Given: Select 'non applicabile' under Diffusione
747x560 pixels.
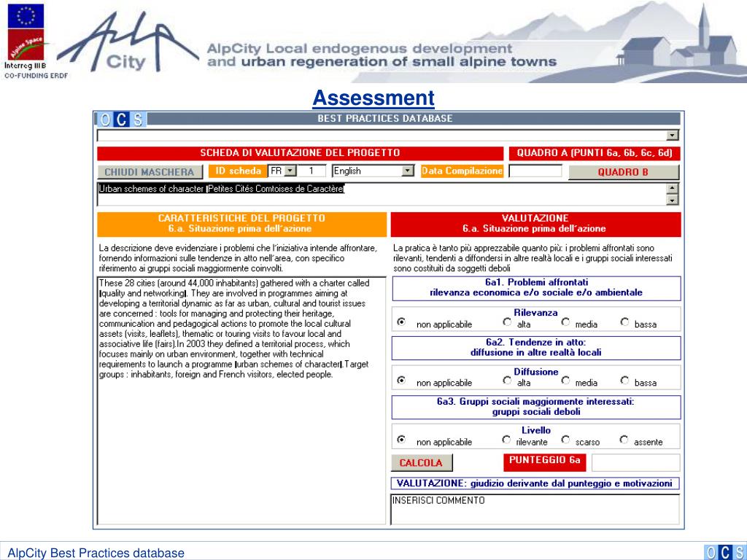Looking at the screenshot, I should click(402, 380).
